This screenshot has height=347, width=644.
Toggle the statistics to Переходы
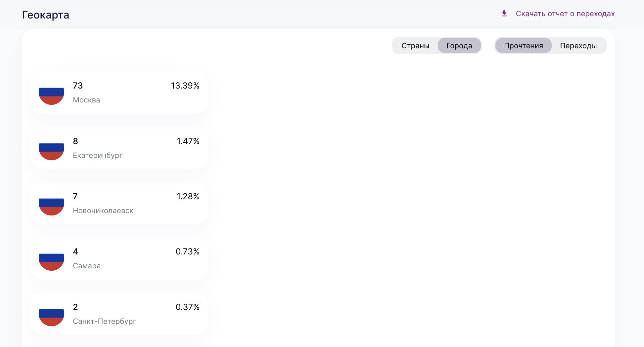578,46
